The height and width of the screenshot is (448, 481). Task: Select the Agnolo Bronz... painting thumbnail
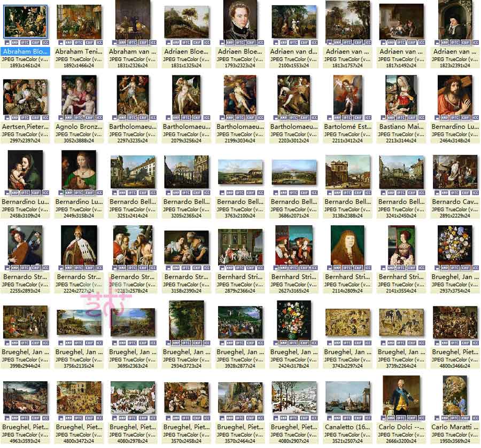click(x=79, y=95)
